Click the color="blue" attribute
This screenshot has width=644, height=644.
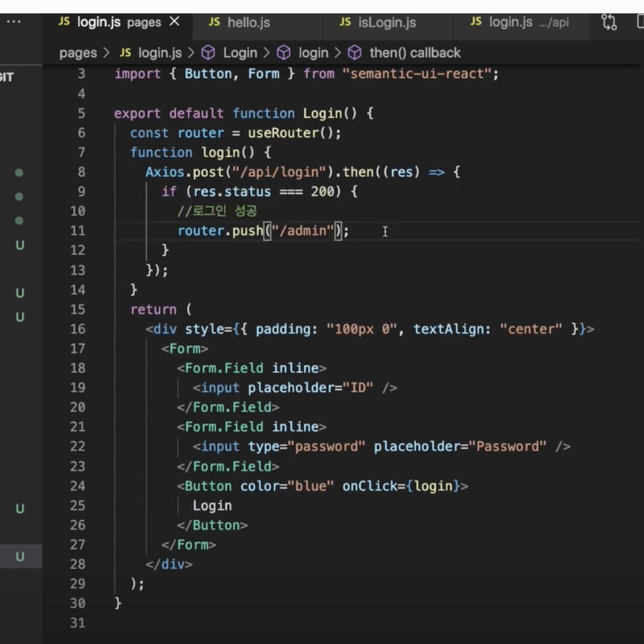coord(286,486)
